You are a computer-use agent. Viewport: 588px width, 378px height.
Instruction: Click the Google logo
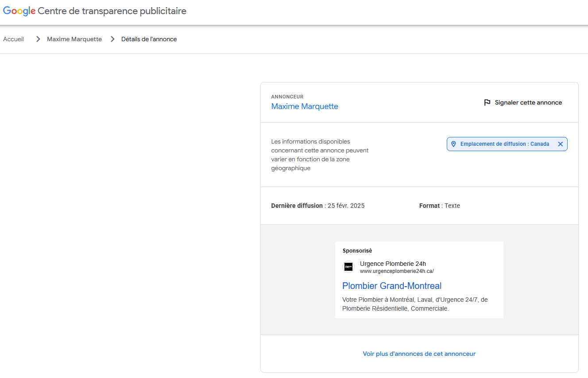point(19,11)
